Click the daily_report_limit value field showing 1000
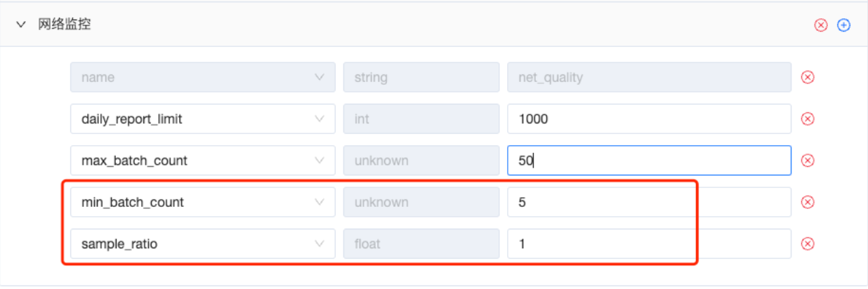Screen dimensions: 868x289 tap(649, 119)
